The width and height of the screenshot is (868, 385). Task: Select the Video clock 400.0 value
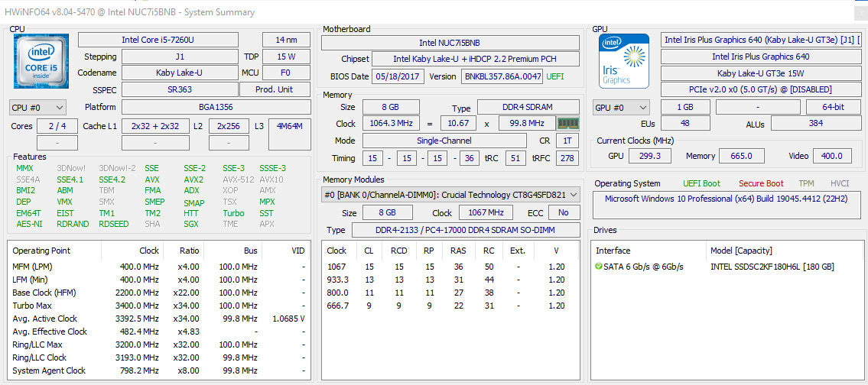click(x=831, y=156)
